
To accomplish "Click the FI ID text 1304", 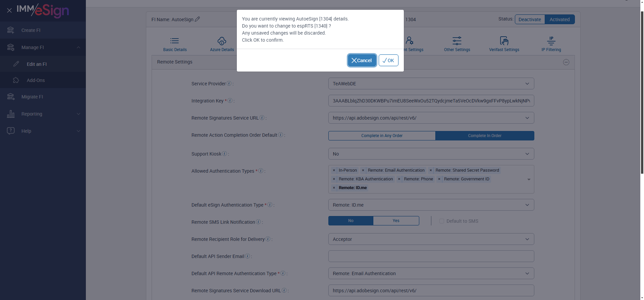I will tap(411, 19).
